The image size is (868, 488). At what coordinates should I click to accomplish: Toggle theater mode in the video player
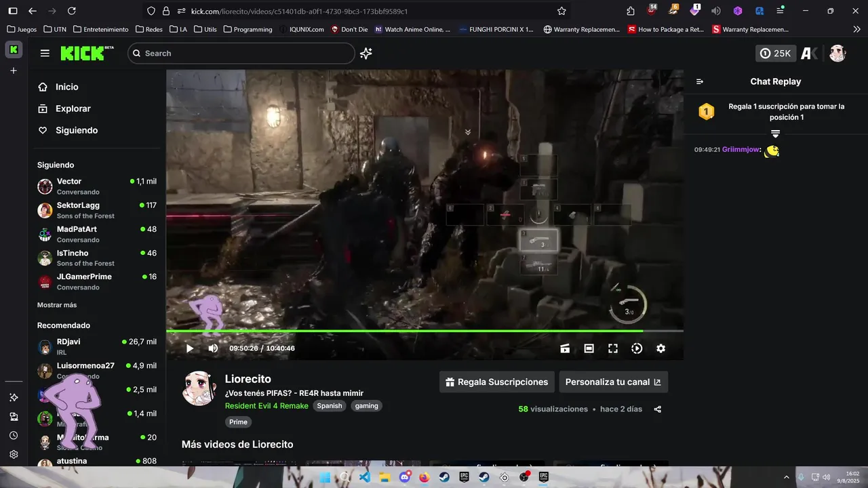(589, 348)
